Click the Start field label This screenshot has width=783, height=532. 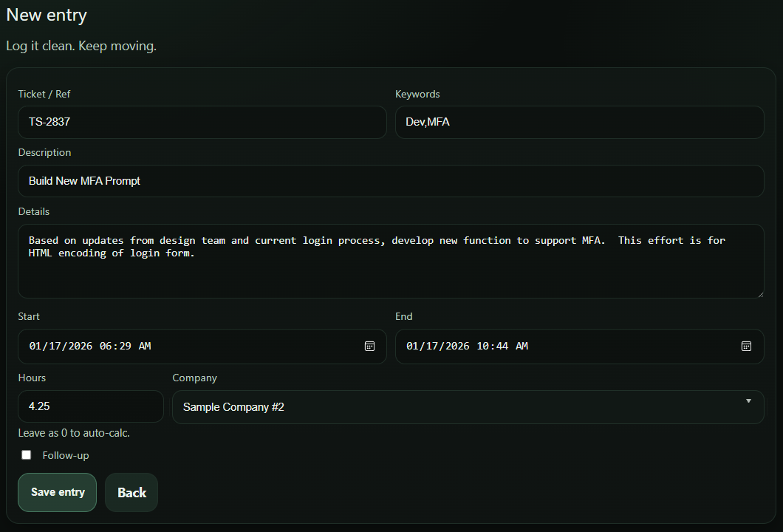(x=28, y=316)
